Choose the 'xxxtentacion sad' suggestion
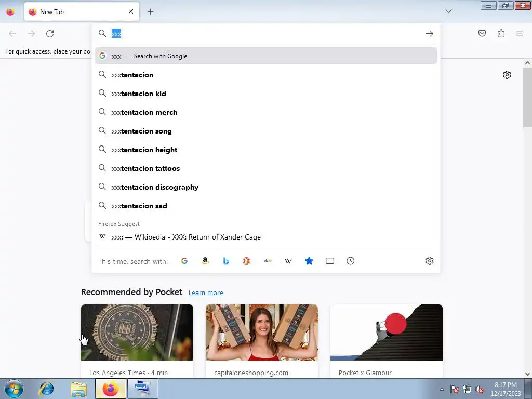Image resolution: width=532 pixels, height=399 pixels. (266, 206)
